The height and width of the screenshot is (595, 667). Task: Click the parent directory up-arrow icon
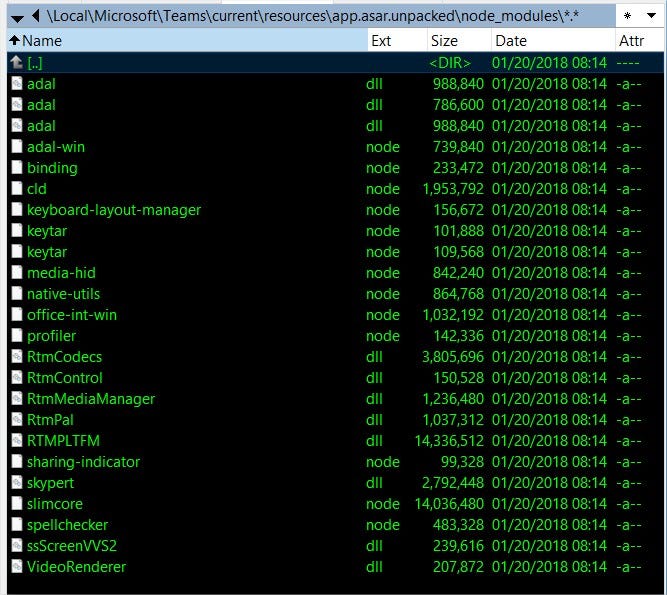pos(17,63)
